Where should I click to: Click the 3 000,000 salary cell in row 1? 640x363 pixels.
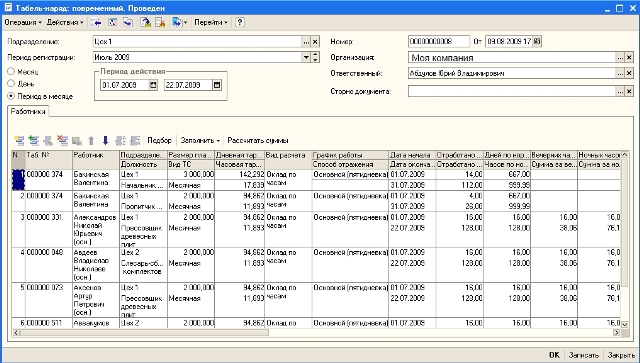pos(191,174)
